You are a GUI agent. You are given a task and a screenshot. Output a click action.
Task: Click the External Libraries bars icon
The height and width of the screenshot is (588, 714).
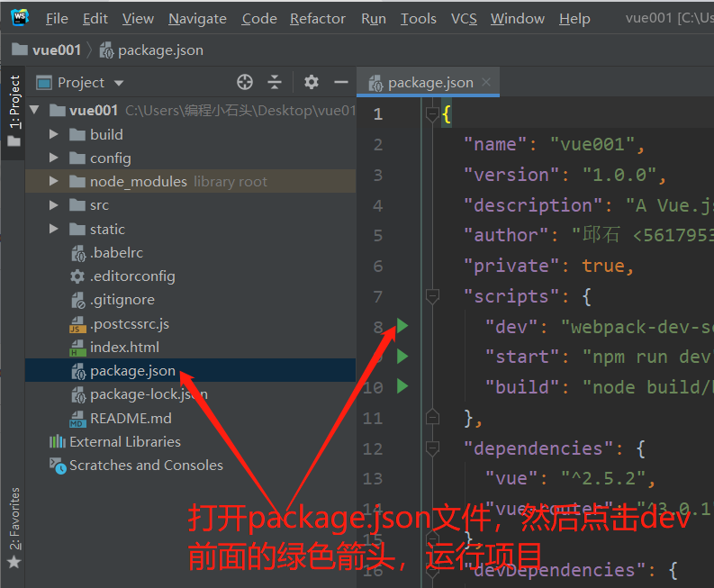point(58,441)
